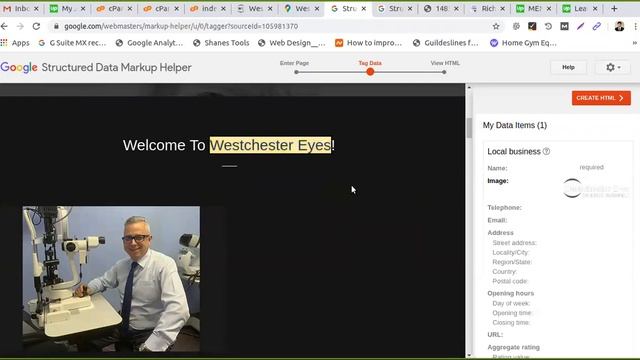Click the Tag Data step marker
Image resolution: width=640 pixels, height=360 pixels.
(x=370, y=72)
